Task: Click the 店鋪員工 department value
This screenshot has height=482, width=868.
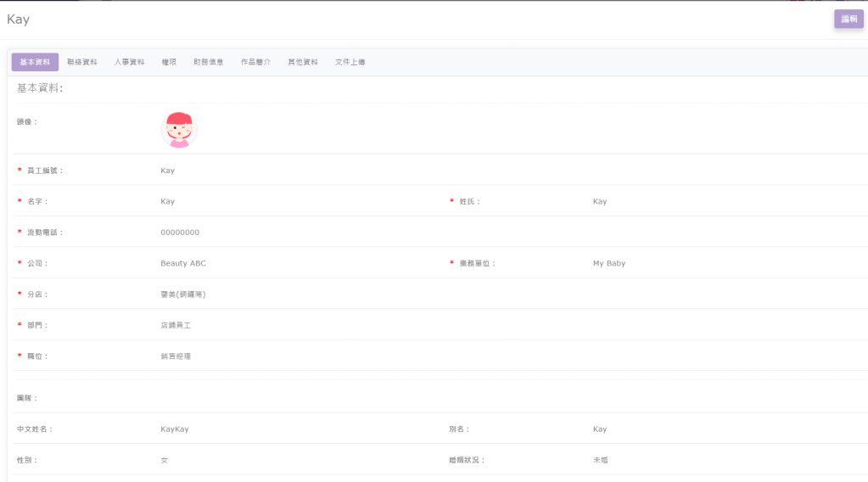Action: [x=176, y=326]
